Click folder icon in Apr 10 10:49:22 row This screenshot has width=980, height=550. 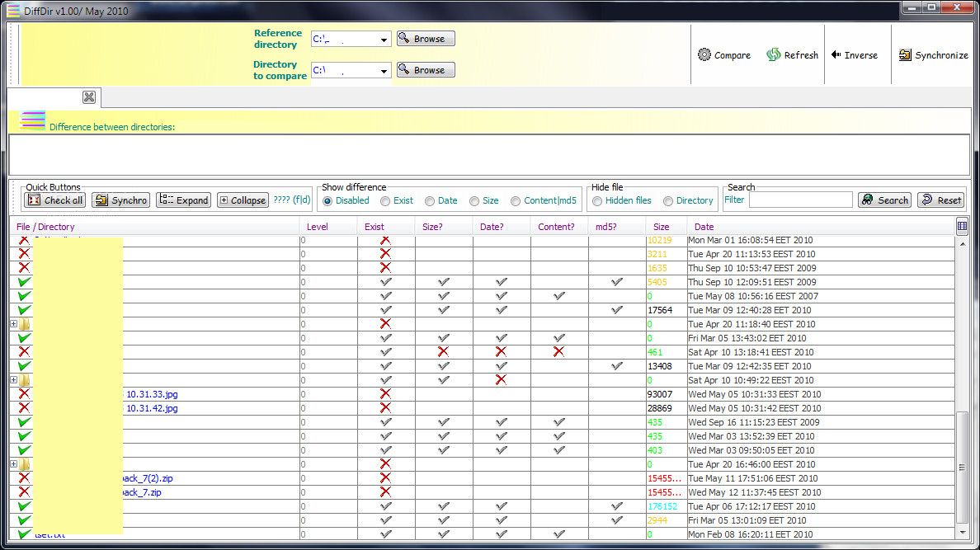coord(25,380)
